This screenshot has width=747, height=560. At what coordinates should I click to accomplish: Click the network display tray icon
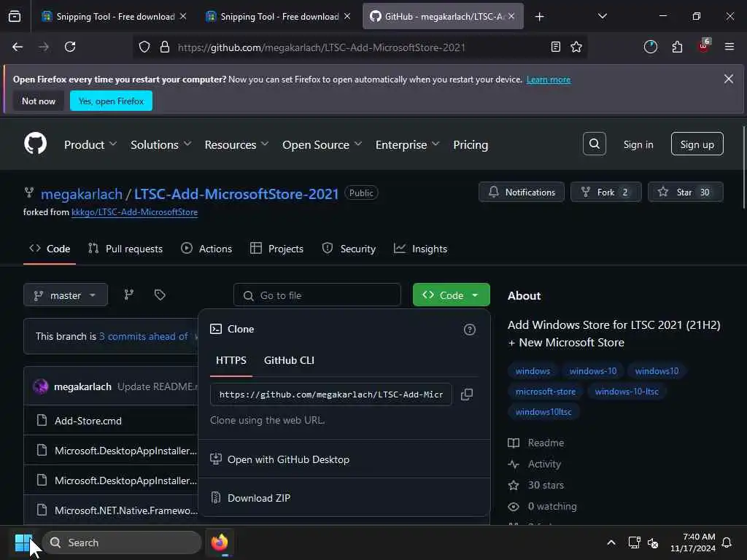click(x=634, y=542)
